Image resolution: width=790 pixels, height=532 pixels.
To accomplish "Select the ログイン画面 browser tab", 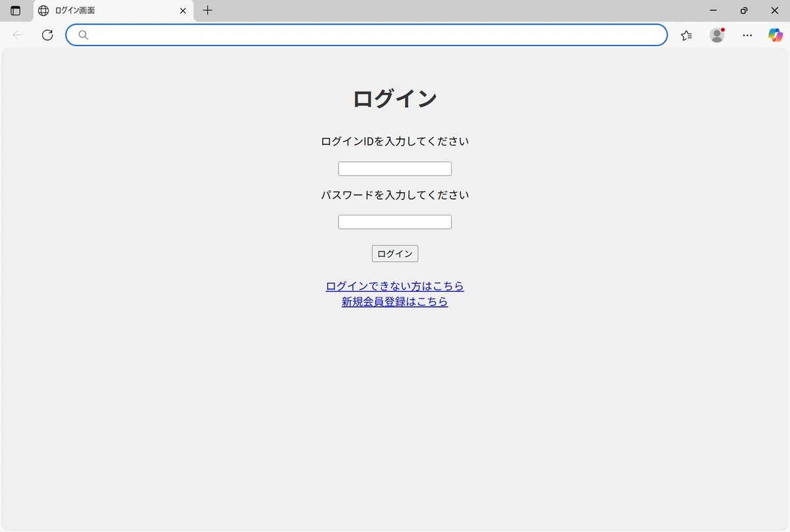I will point(113,11).
